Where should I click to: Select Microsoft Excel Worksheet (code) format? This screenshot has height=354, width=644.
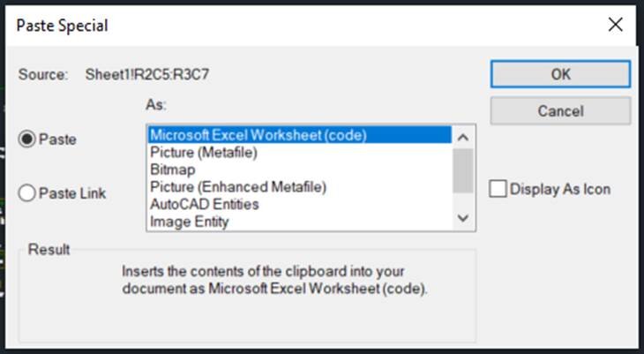coord(258,135)
